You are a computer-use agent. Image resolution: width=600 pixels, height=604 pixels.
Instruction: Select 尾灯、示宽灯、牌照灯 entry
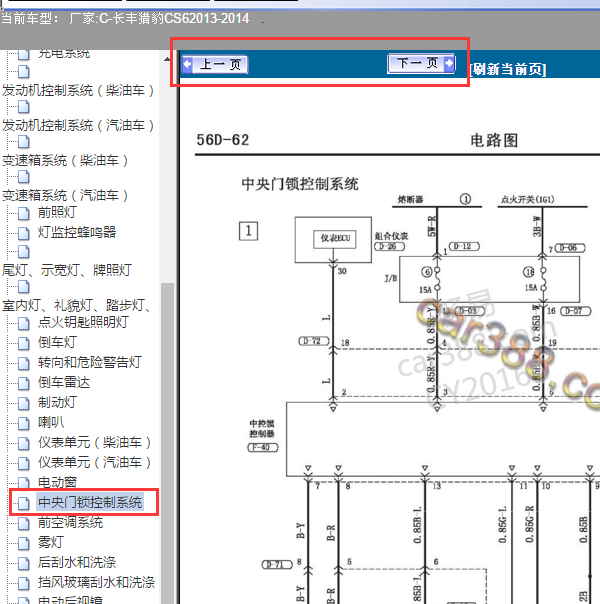click(x=67, y=270)
